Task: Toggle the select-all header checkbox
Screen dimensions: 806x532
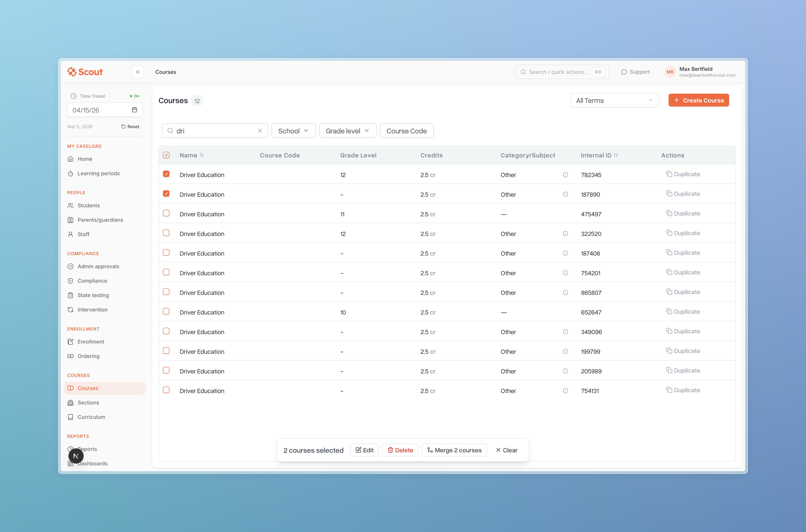Action: (166, 155)
